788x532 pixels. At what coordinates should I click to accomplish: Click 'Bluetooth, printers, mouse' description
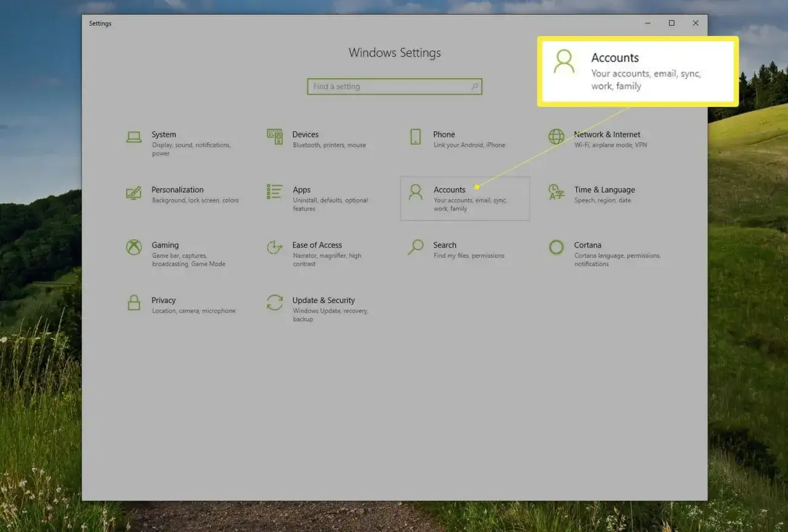coord(329,145)
